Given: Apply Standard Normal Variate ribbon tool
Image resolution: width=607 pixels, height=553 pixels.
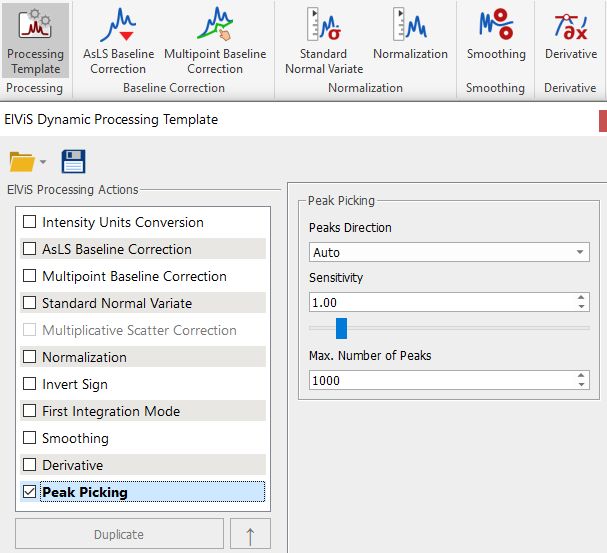Looking at the screenshot, I should click(324, 41).
